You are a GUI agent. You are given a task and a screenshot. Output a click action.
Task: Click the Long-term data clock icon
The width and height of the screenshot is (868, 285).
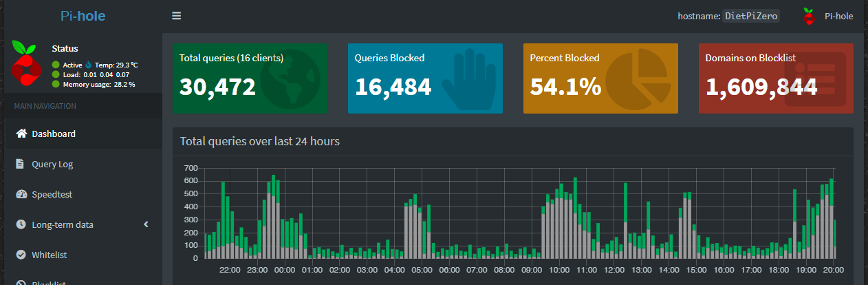click(x=21, y=224)
